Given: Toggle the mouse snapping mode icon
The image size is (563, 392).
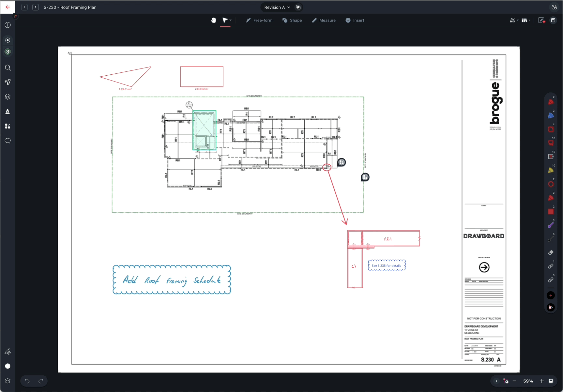Looking at the screenshot, I should point(506,381).
